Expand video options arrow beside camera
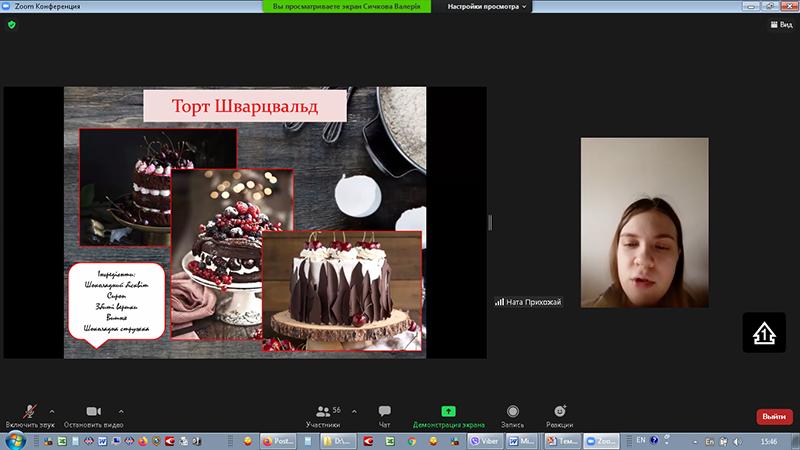800x450 pixels. (x=121, y=410)
